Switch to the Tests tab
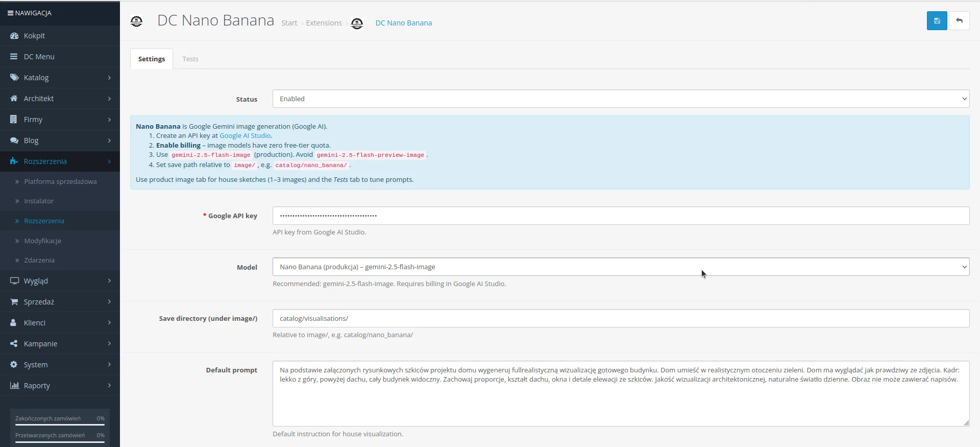 (190, 59)
